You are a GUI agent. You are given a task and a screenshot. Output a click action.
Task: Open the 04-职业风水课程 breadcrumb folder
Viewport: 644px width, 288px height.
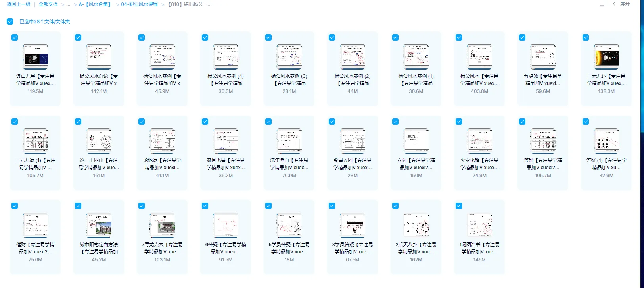pos(140,4)
